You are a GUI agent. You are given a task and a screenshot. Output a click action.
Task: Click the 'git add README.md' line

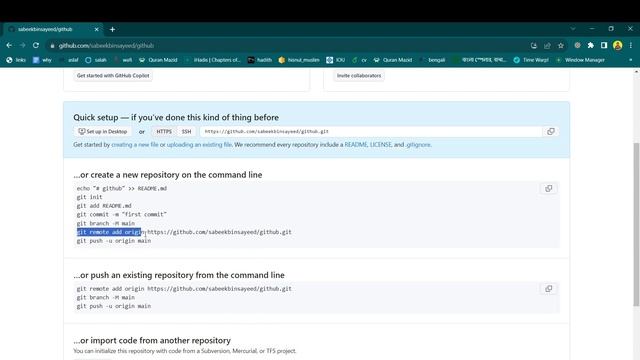point(104,206)
